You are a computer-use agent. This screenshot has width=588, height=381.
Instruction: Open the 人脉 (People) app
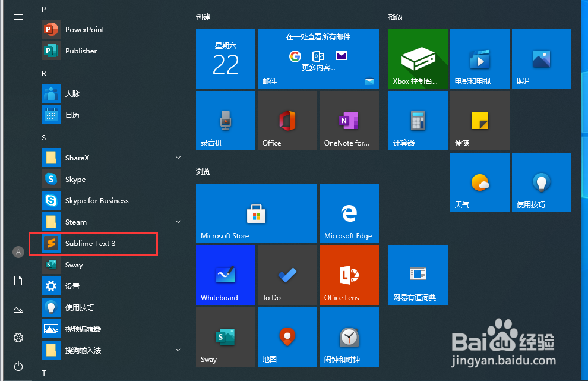pos(112,93)
